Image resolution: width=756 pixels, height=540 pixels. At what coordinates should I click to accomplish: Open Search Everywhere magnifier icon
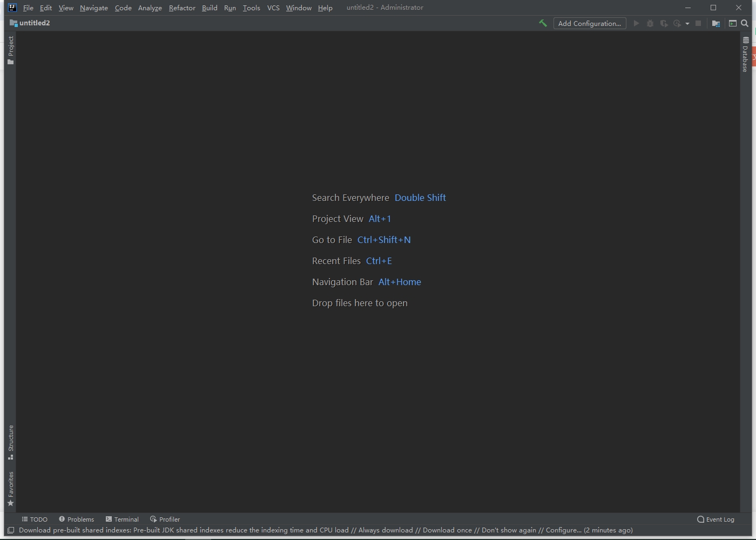(745, 23)
